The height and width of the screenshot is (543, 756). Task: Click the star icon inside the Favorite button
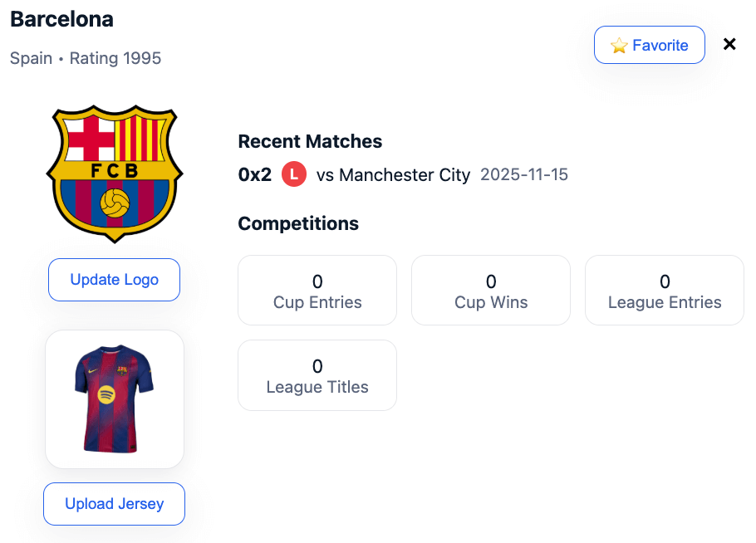(619, 45)
